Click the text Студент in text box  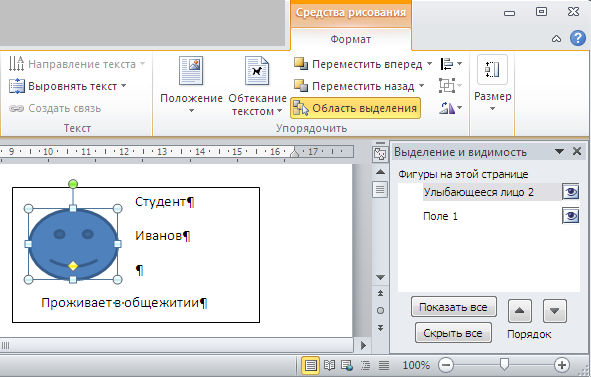[x=160, y=202]
